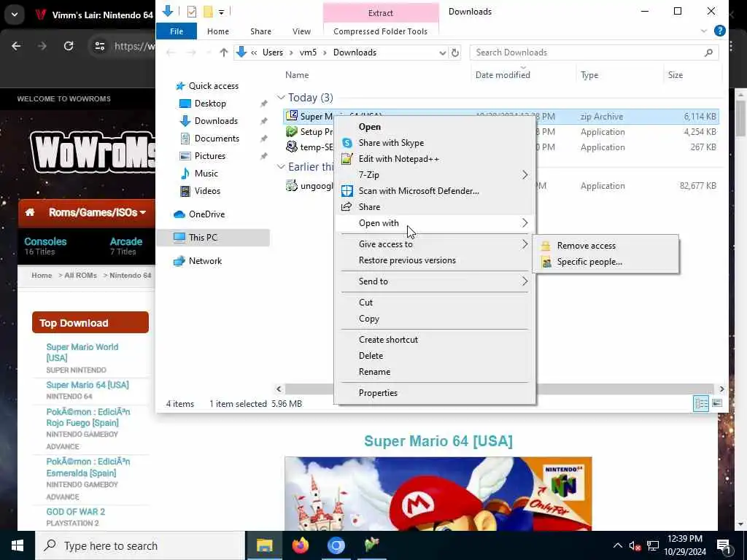This screenshot has width=747, height=560.
Task: Open the Chromium browser taskbar icon
Action: click(x=336, y=545)
